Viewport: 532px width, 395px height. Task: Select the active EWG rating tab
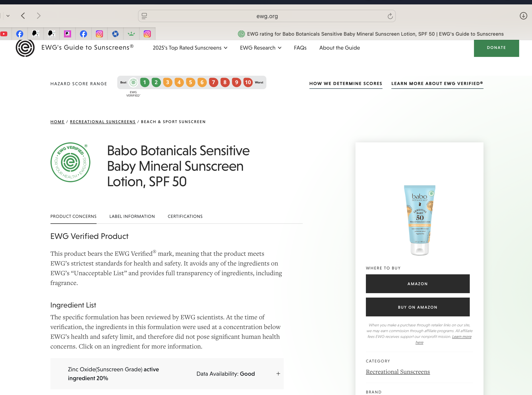tap(371, 34)
